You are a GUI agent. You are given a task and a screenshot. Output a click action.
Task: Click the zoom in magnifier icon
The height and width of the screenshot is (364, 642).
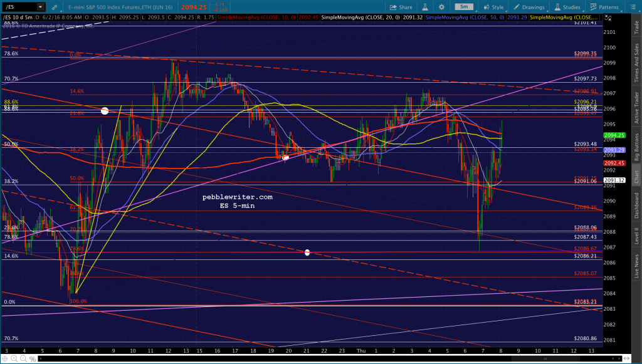click(x=14, y=359)
